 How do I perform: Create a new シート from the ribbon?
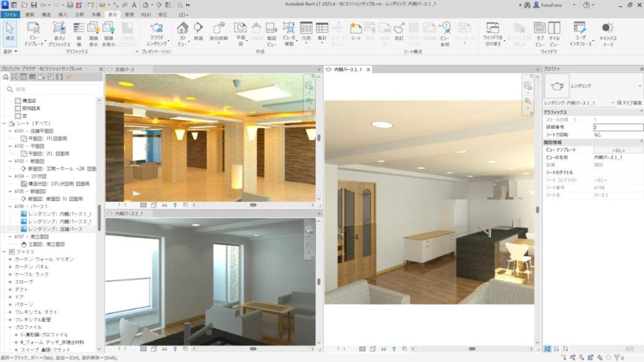pyautogui.click(x=355, y=31)
